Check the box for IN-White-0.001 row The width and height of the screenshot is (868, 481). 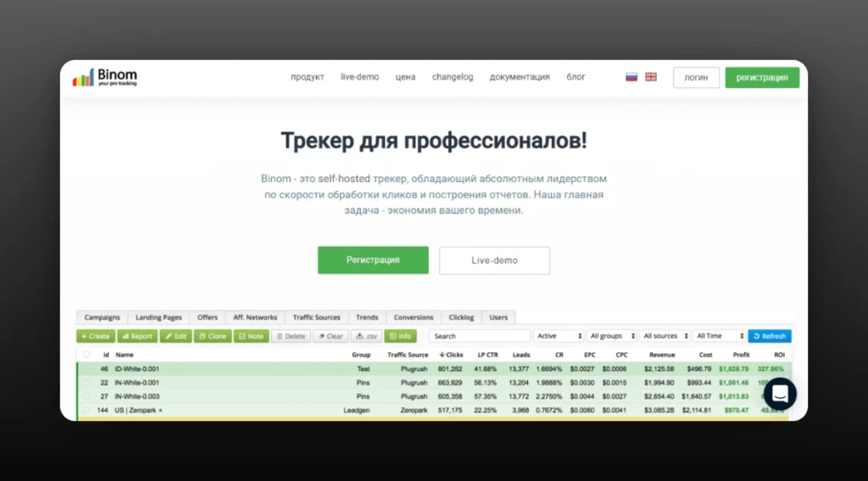click(x=86, y=383)
